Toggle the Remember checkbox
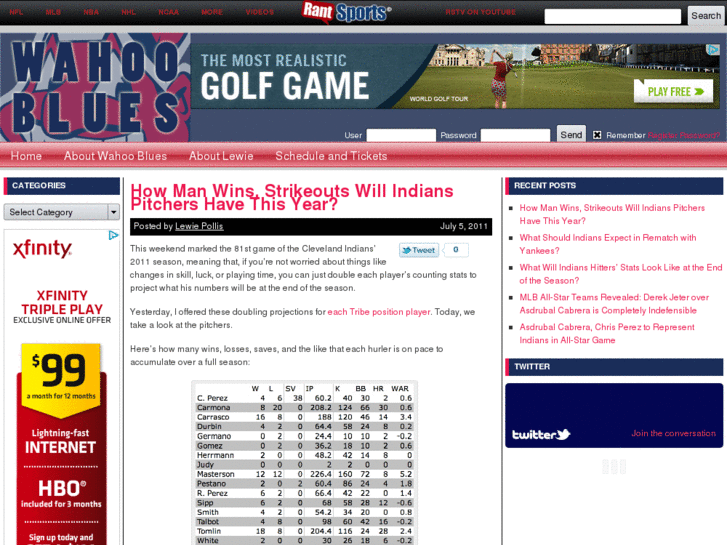Image resolution: width=727 pixels, height=545 pixels. pos(597,135)
